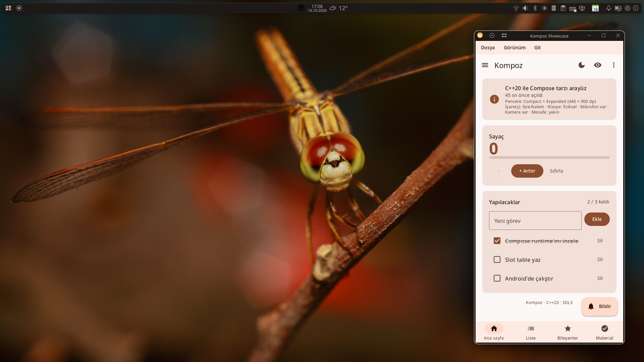Open the top-left desktop overview grid icon
This screenshot has width=644, height=362.
[x=8, y=8]
